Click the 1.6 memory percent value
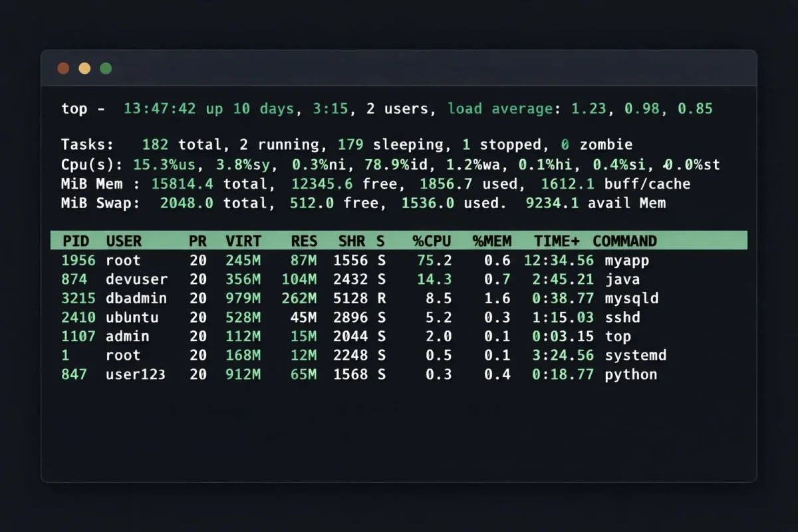The height and width of the screenshot is (532, 798). [x=497, y=299]
